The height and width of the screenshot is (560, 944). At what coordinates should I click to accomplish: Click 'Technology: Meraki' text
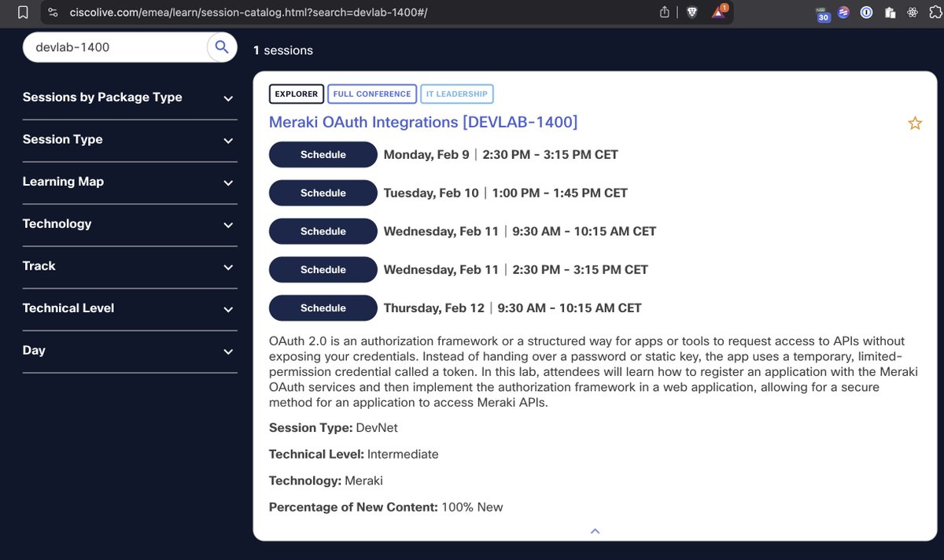pyautogui.click(x=326, y=481)
